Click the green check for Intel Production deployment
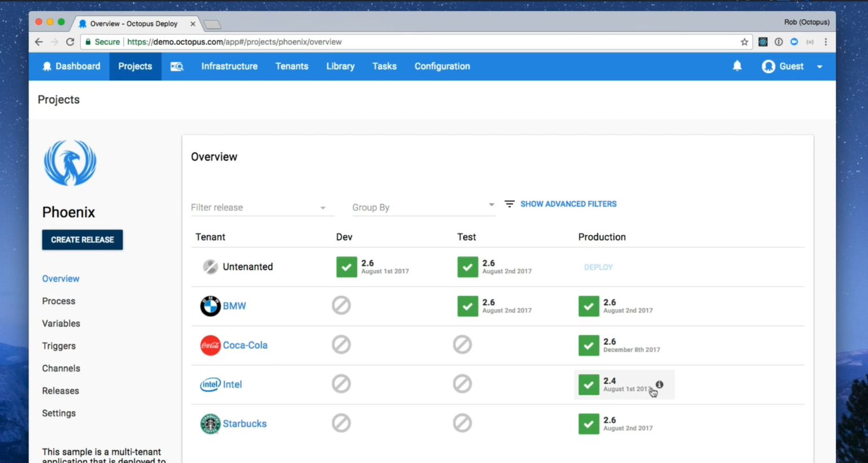868x463 pixels. tap(588, 384)
